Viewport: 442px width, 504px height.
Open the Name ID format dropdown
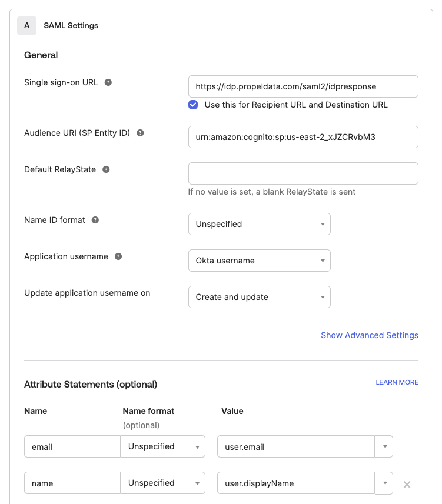click(259, 224)
